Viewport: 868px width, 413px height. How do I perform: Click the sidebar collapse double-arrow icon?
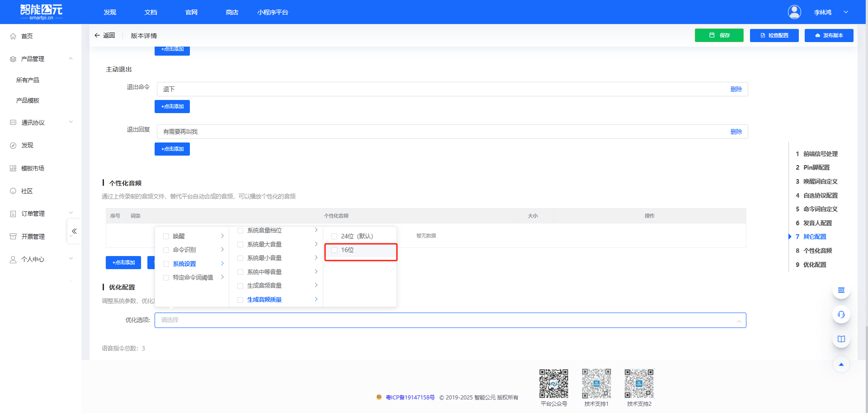pos(74,231)
